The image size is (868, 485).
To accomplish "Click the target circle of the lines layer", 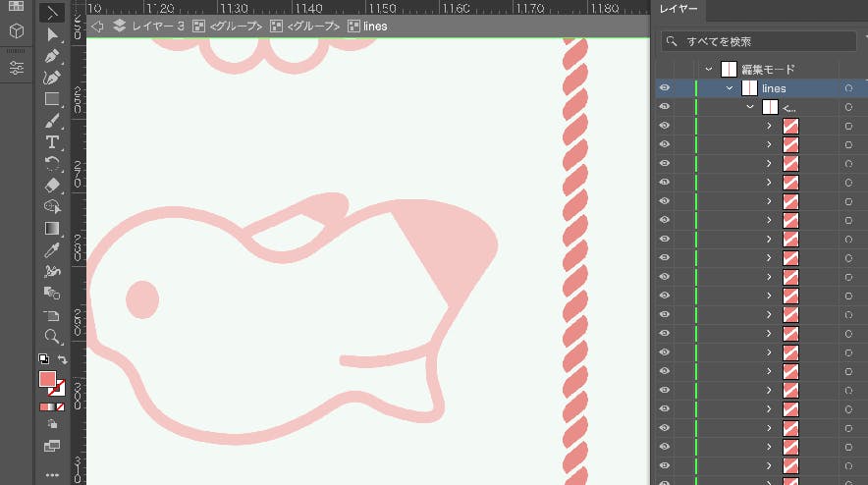I will (x=848, y=88).
